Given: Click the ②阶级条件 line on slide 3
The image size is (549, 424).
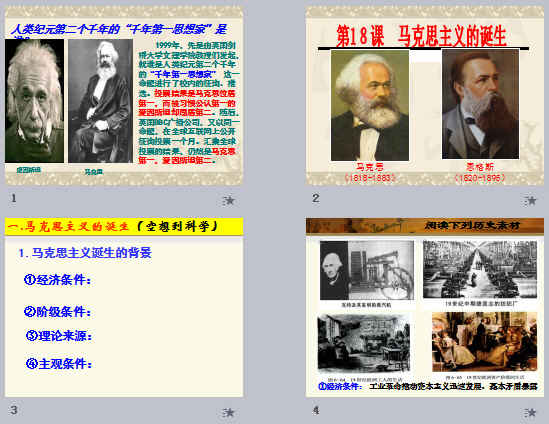Looking at the screenshot, I should [58, 311].
